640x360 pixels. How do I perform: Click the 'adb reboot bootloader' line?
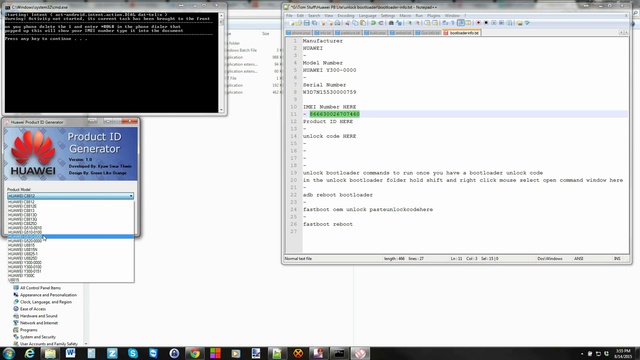click(338, 195)
